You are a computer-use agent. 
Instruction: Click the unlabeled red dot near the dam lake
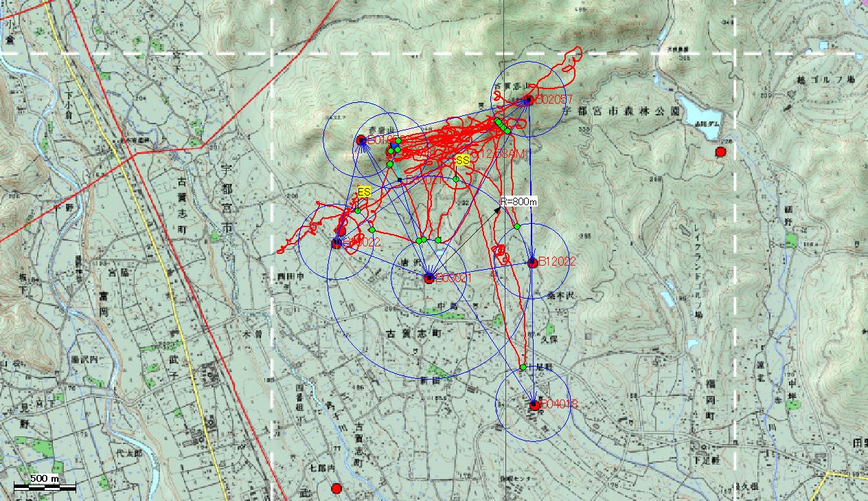tap(720, 152)
